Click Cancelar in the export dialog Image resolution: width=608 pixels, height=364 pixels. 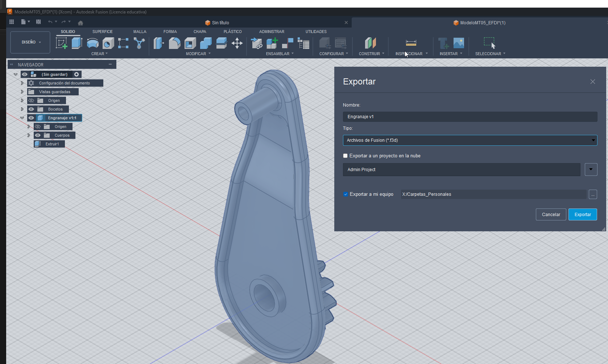pyautogui.click(x=551, y=215)
